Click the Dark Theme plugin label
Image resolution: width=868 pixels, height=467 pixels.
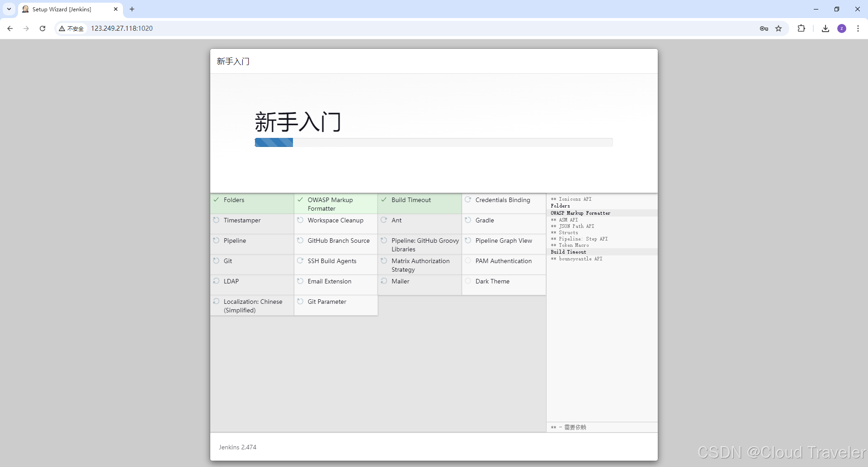[x=492, y=281]
